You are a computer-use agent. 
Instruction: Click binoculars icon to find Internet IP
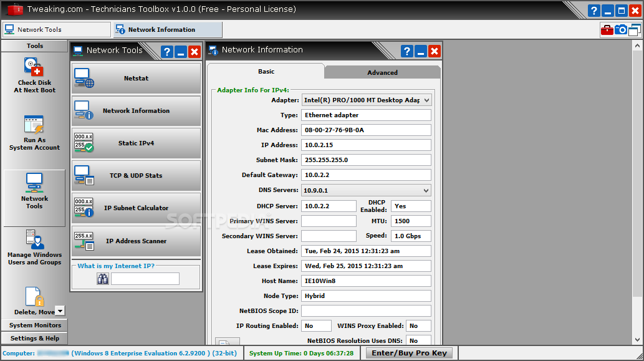tap(103, 279)
